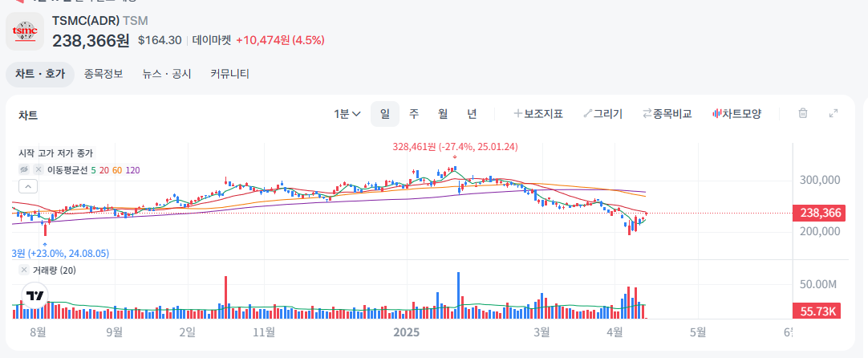Remove the 거래량 indicator with X
The height and width of the screenshot is (358, 868).
[24, 270]
